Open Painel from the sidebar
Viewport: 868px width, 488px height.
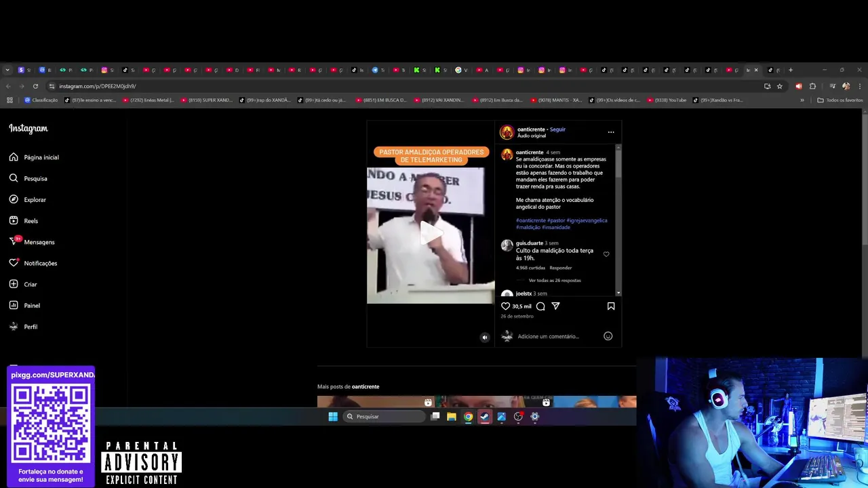pos(24,306)
